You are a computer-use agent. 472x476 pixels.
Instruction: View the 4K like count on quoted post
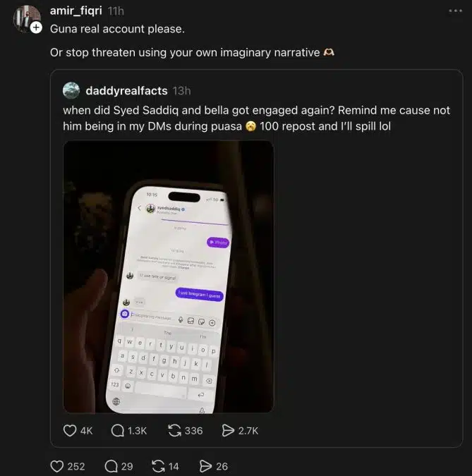pos(87,430)
